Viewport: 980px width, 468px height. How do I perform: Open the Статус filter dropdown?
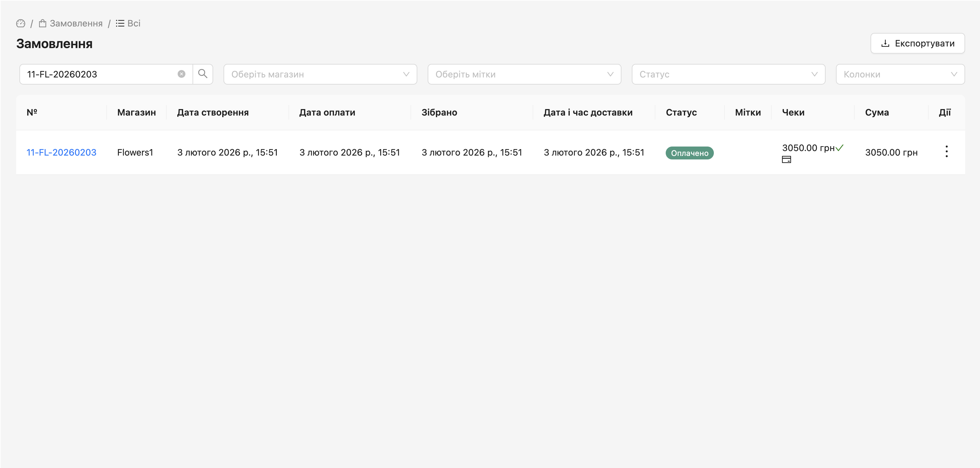[x=728, y=74]
